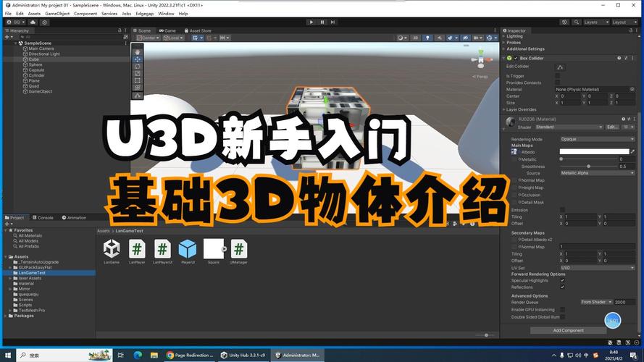Switch to the Animation tab
The image size is (644, 362).
pos(75,217)
